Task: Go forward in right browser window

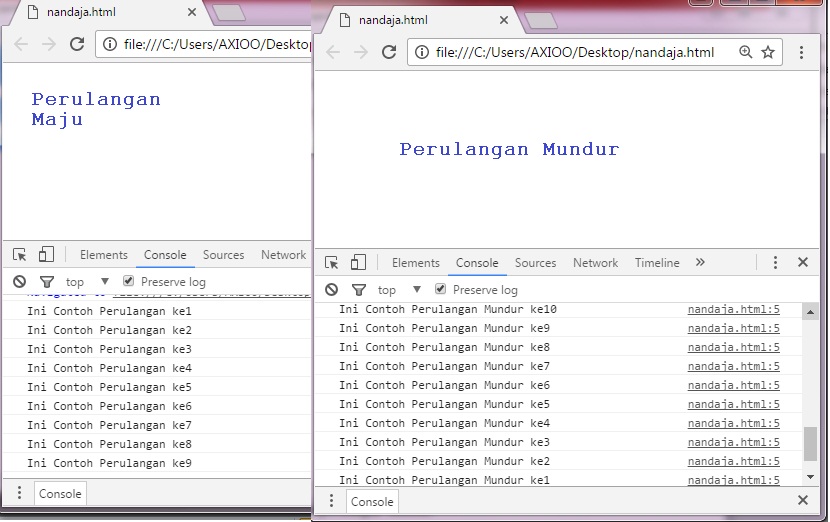Action: [x=360, y=52]
